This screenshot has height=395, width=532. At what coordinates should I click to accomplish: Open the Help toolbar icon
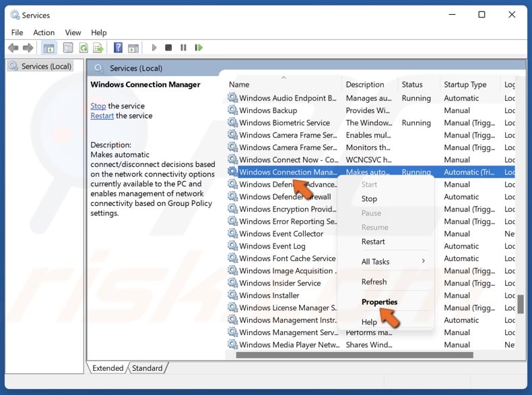(x=118, y=48)
